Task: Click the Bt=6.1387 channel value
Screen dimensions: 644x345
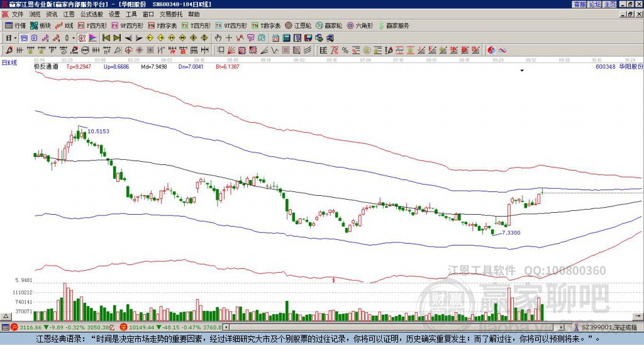Action: click(x=227, y=67)
